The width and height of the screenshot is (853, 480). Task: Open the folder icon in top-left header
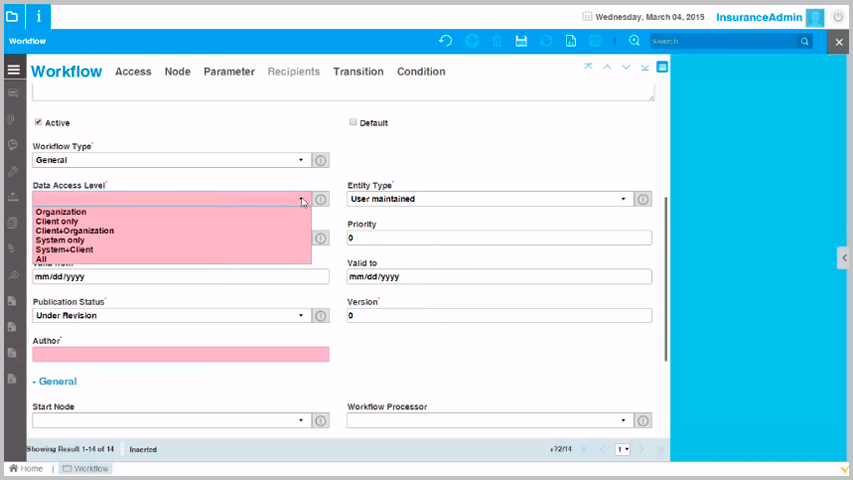[12, 17]
